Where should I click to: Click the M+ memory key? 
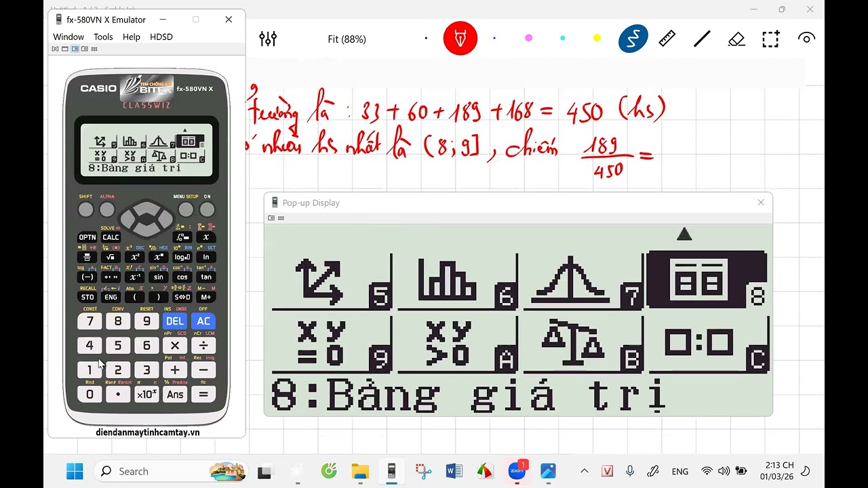pyautogui.click(x=206, y=297)
